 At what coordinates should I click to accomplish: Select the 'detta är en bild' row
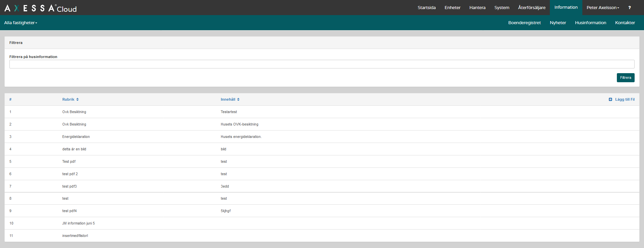tap(322, 149)
